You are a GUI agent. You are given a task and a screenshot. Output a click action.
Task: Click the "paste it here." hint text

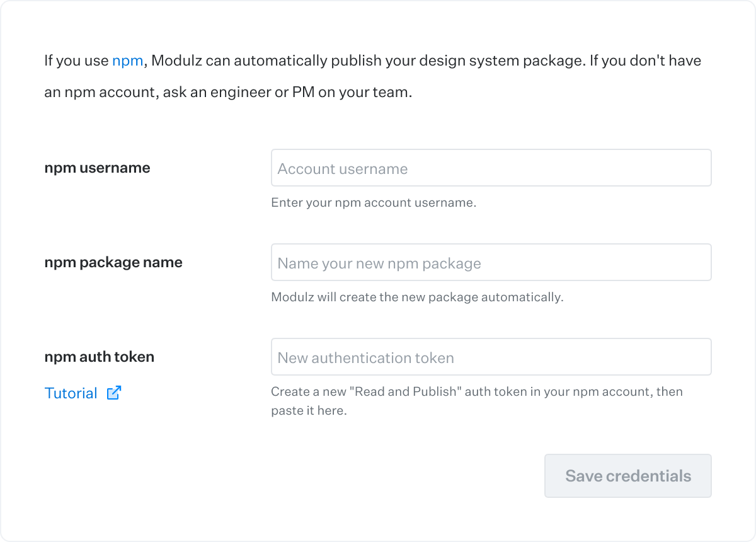[309, 412]
